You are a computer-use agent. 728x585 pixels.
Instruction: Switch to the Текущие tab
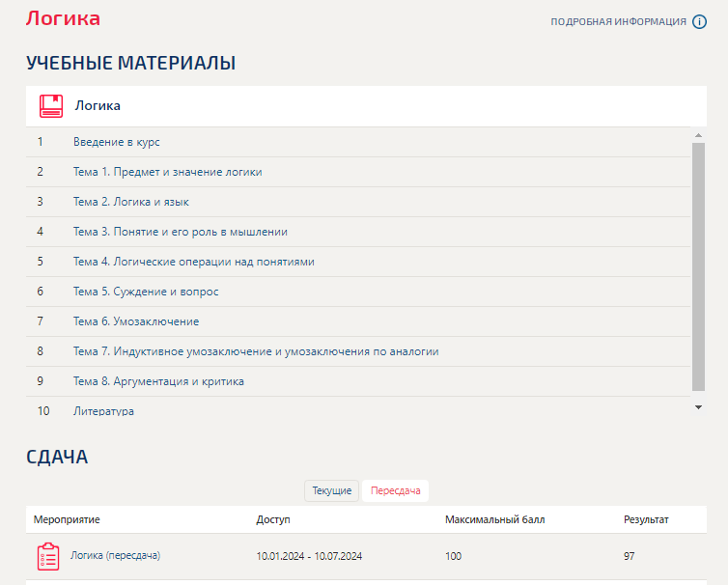331,490
